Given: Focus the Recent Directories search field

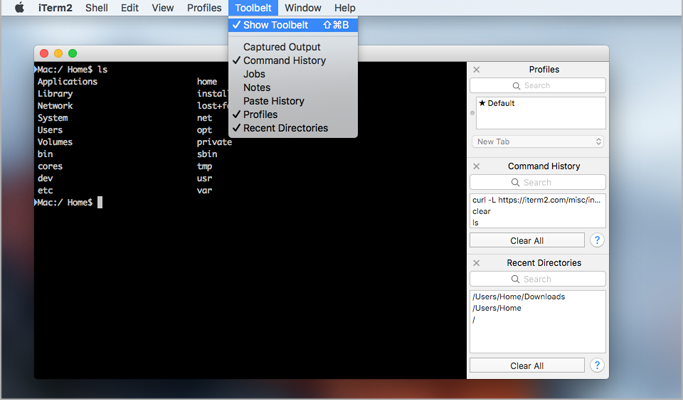Looking at the screenshot, I should (538, 279).
